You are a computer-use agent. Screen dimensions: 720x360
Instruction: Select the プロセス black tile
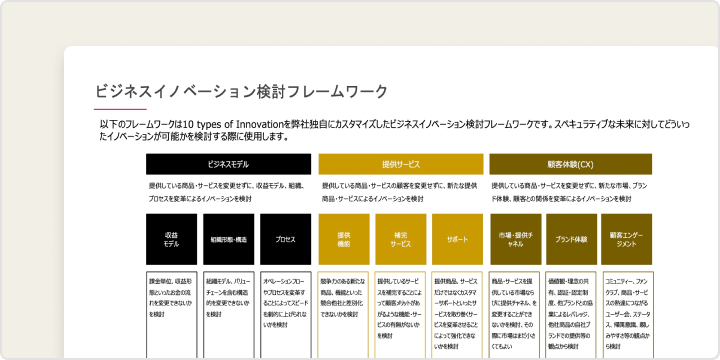point(286,239)
